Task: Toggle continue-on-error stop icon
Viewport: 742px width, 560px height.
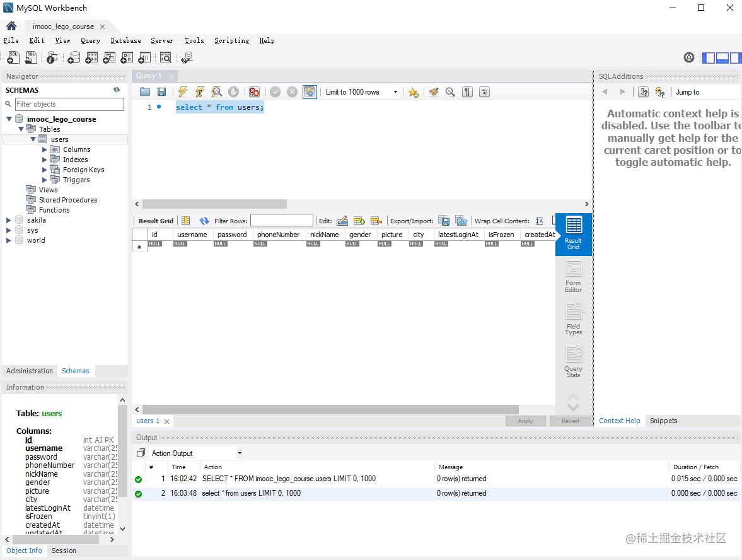Action: (254, 92)
